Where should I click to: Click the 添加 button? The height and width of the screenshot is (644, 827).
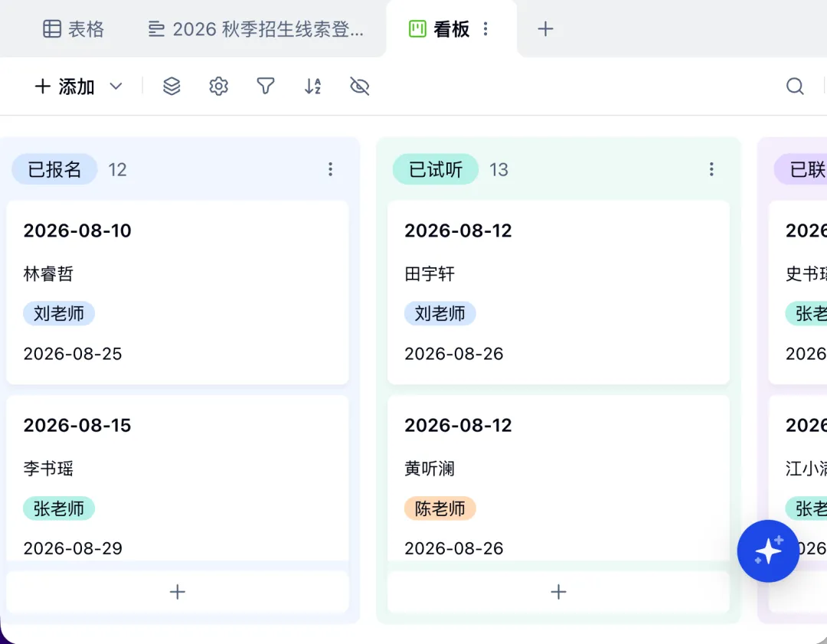coord(65,87)
